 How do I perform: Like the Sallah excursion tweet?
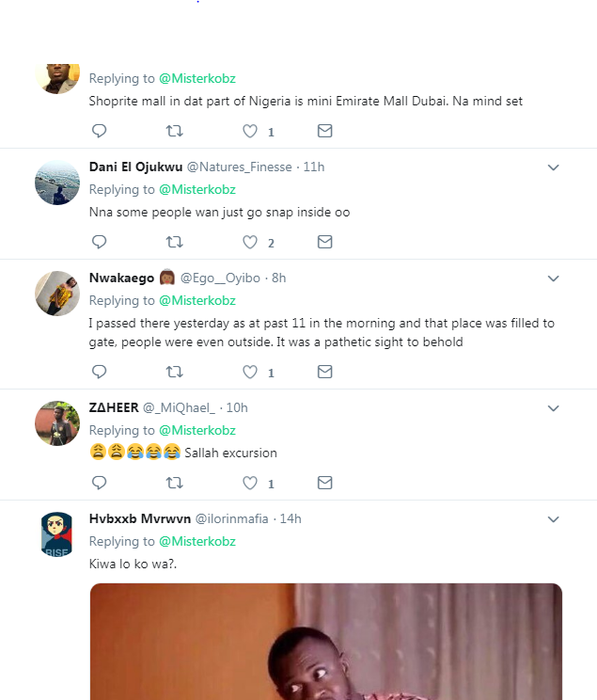[250, 483]
